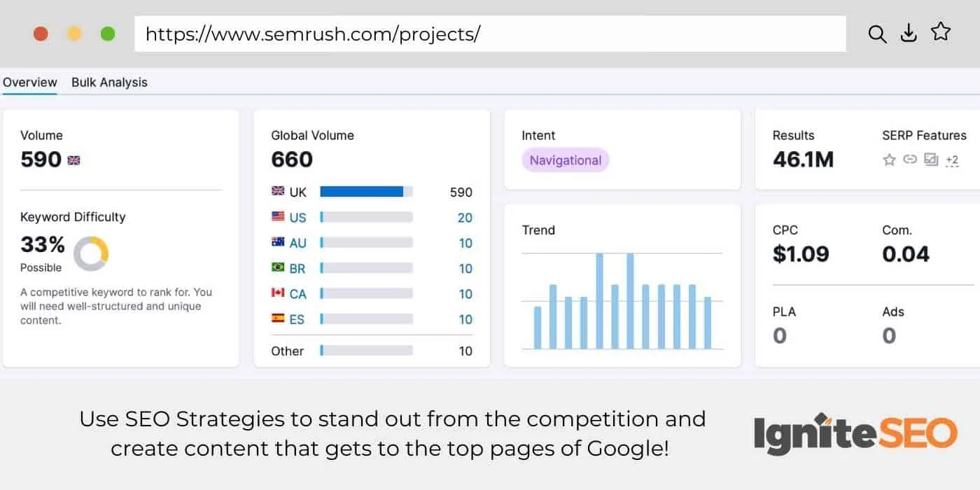Image resolution: width=980 pixels, height=490 pixels.
Task: Click the download icon in browser bar
Action: [909, 34]
